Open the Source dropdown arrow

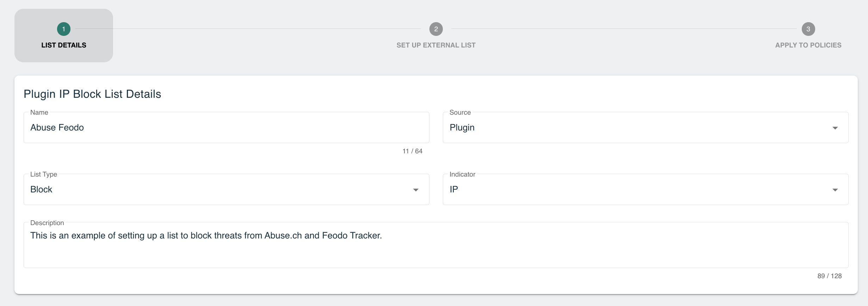coord(835,128)
